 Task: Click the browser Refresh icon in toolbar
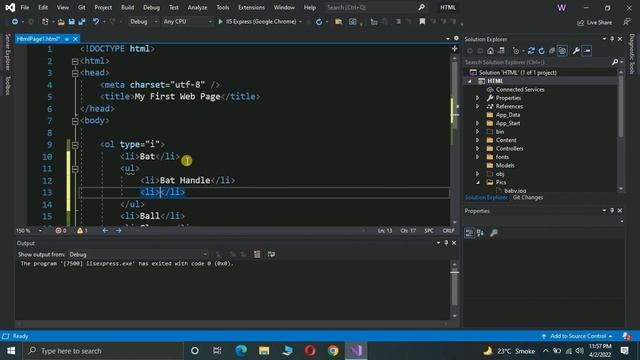319,22
